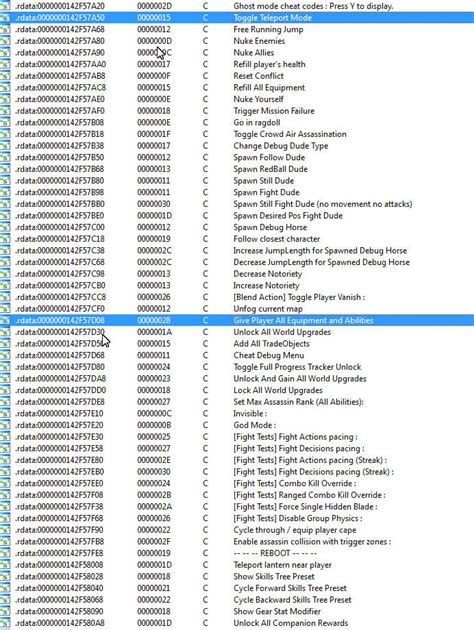The height and width of the screenshot is (630, 474).
Task: Click the 'Cheat Debug Menu' string
Action: click(269, 356)
